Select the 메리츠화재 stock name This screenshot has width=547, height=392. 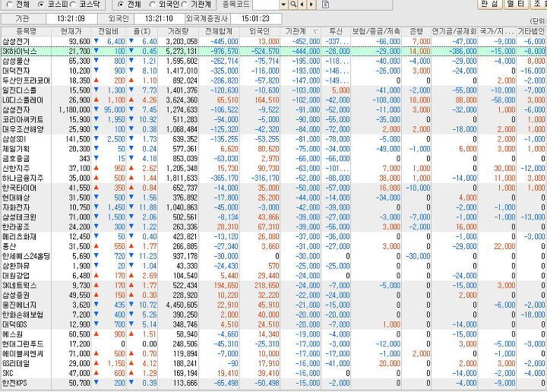coord(19,237)
